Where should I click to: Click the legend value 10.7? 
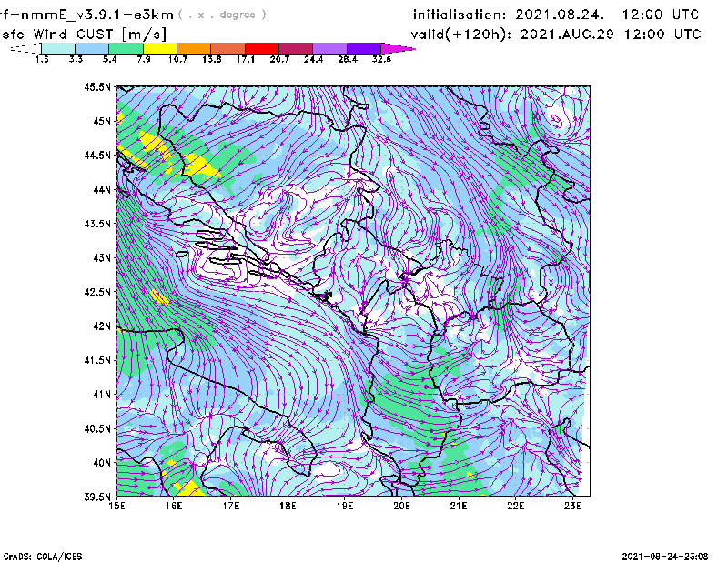point(177,59)
